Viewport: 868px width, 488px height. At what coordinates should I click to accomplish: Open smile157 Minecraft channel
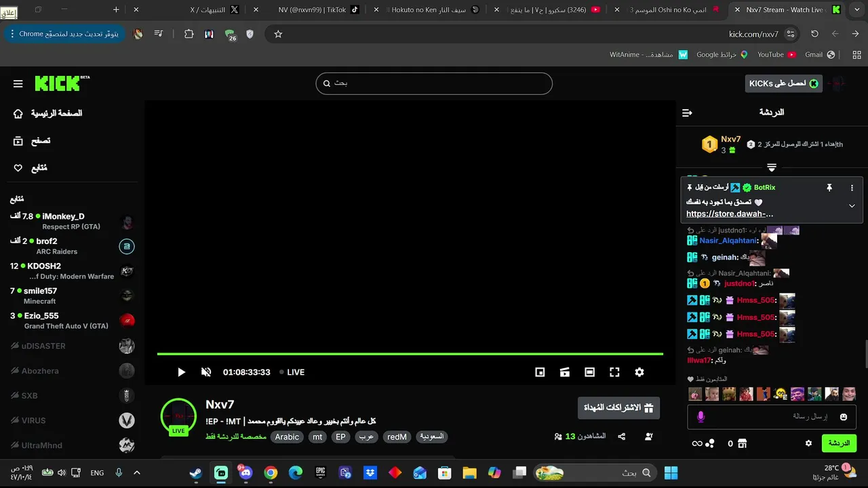(x=73, y=296)
